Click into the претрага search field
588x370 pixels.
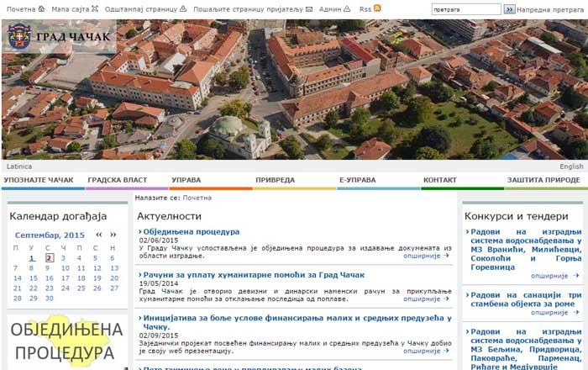click(466, 9)
